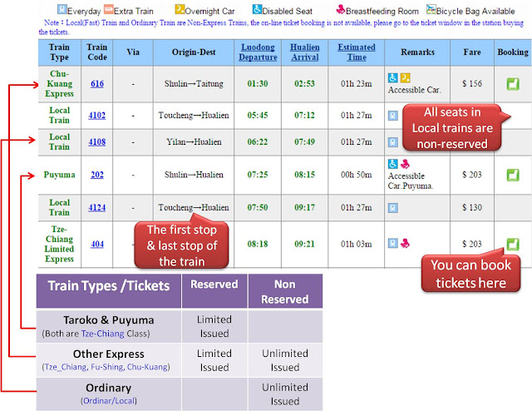Click the booking icon for Puyuma train 202
The height and width of the screenshot is (416, 532).
[x=513, y=175]
